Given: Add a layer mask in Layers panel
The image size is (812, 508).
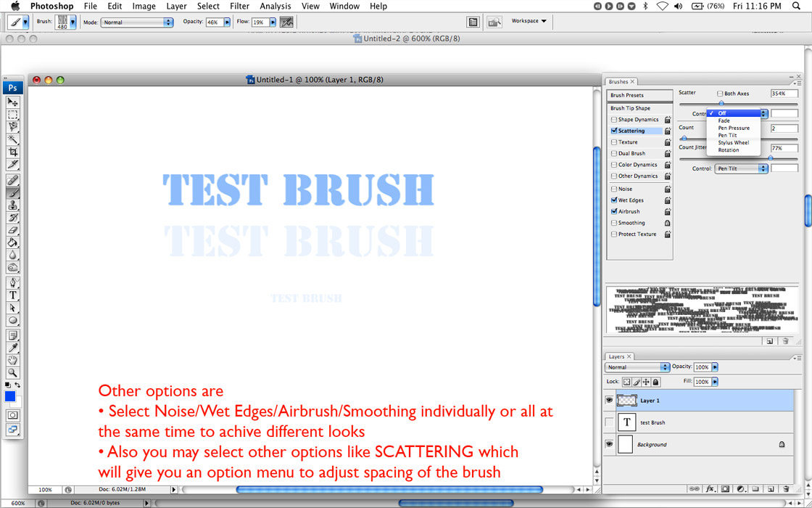Looking at the screenshot, I should 726,488.
